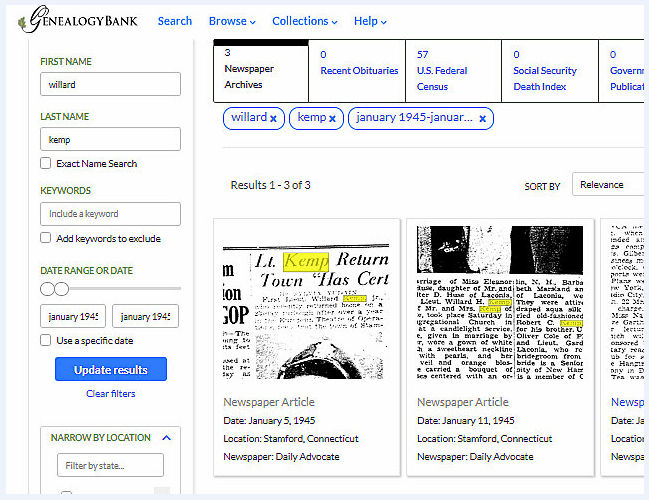Viewport: 649px width, 500px height.
Task: Remove the kemp filter chip
Action: point(332,119)
